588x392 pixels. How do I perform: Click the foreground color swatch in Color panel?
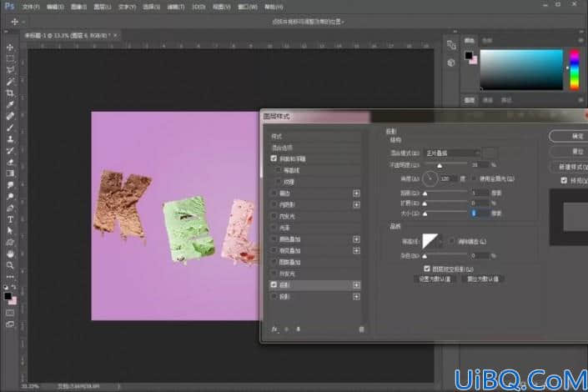(469, 56)
